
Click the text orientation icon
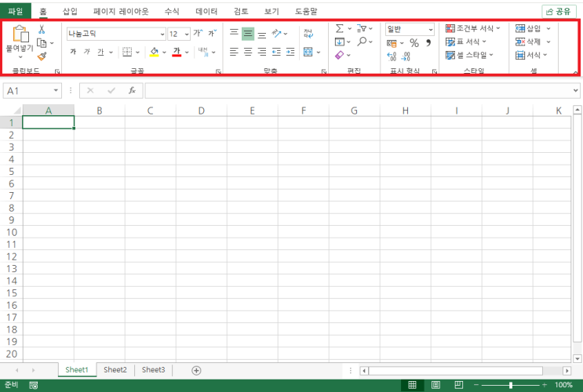276,34
